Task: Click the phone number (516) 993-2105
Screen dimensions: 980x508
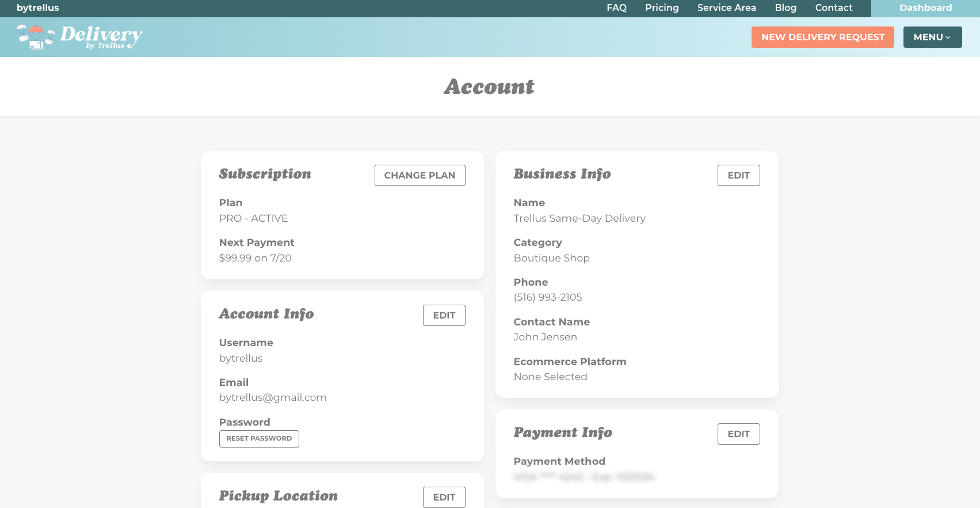Action: pos(548,297)
